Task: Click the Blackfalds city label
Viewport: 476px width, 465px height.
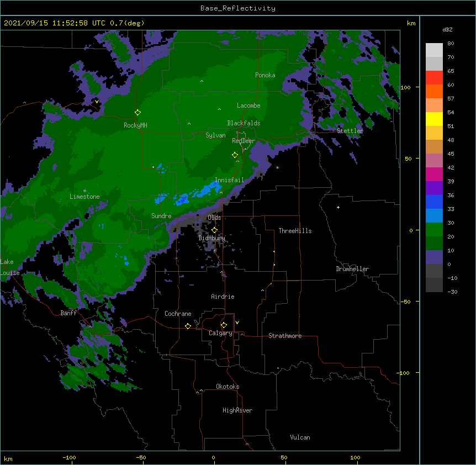Action: click(x=244, y=123)
